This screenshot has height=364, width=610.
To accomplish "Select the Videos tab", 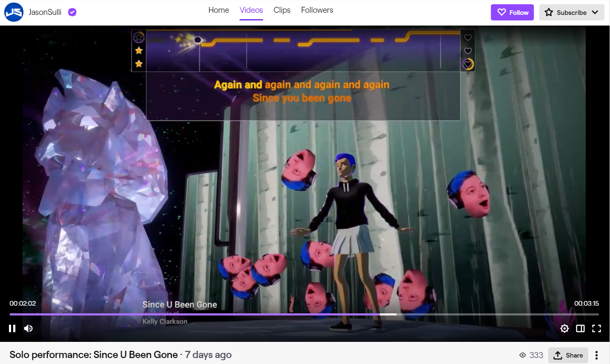I will pos(251,10).
